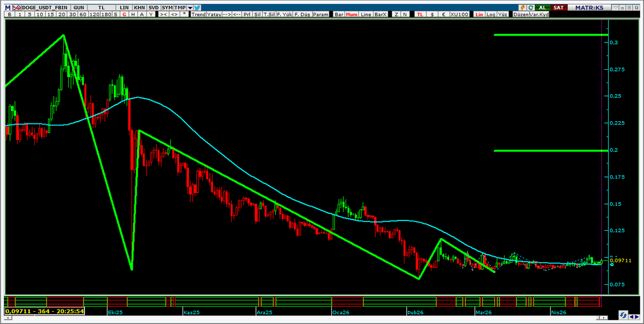Switch the scale to Log
Screen dimensions: 644x324
point(491,14)
